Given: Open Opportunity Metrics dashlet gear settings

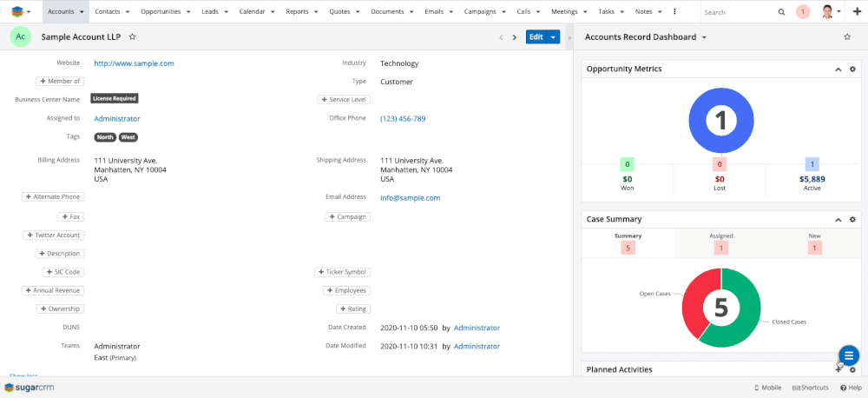Looking at the screenshot, I should point(852,69).
